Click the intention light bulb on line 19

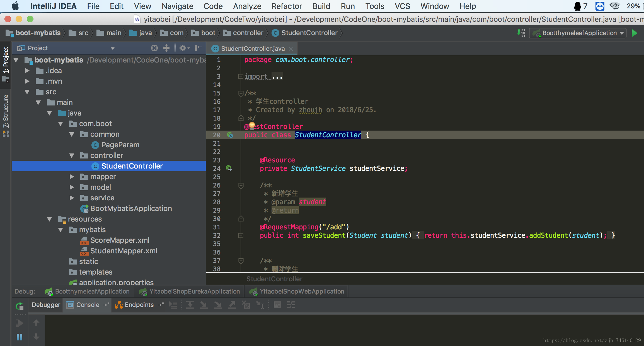pyautogui.click(x=252, y=126)
